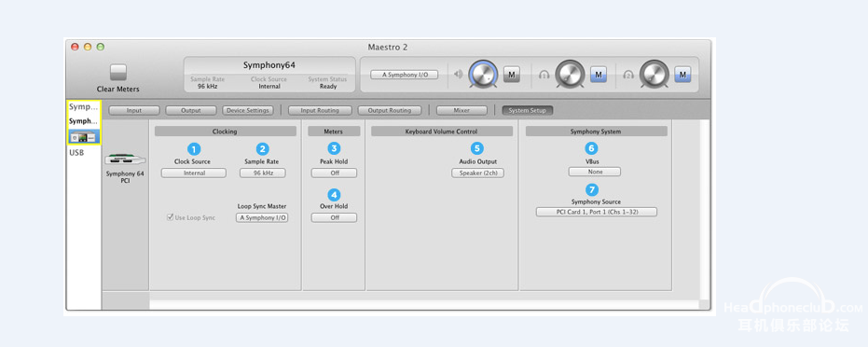868x347 pixels.
Task: Click the speaker output icon beside the first knob
Action: pos(459,75)
